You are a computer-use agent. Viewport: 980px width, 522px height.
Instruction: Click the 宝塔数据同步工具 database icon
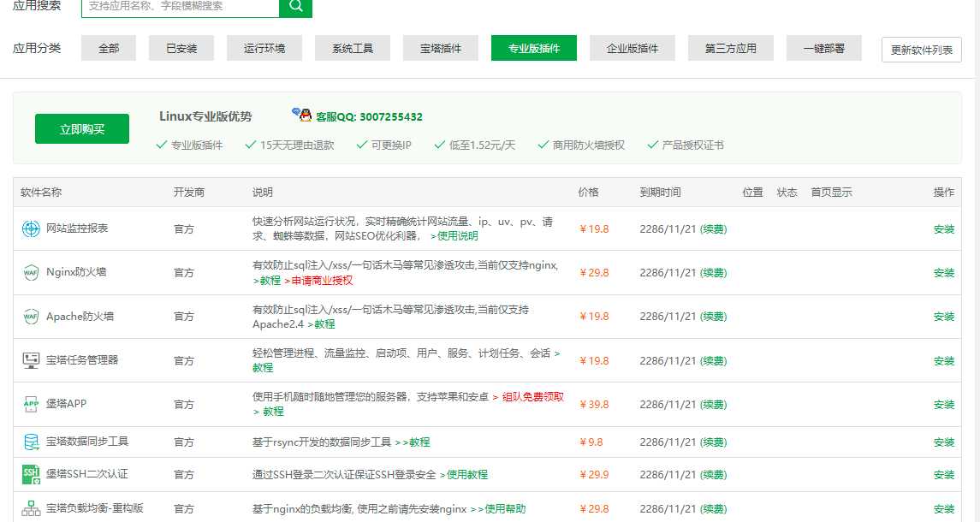pyautogui.click(x=31, y=442)
